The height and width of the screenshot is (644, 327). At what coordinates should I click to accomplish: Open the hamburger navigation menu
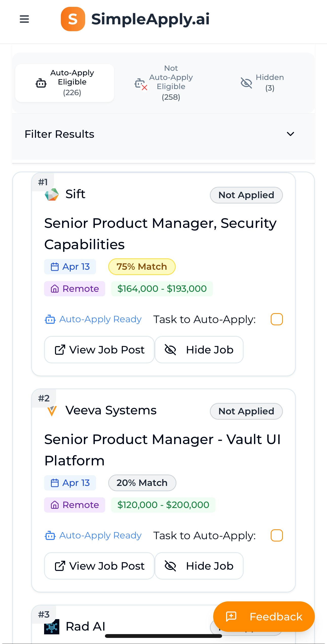click(x=24, y=19)
